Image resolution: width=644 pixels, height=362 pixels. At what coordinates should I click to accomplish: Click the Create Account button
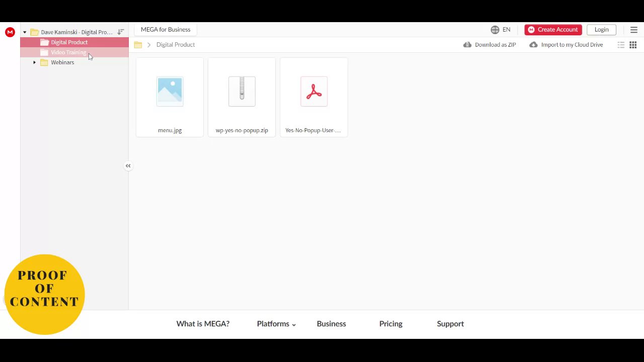pos(553,30)
